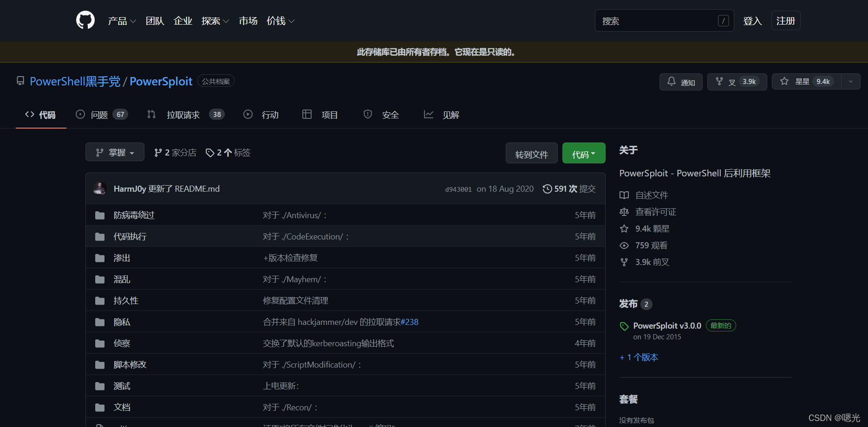Viewport: 868px width, 427px height.
Task: Switch to the 代码 tab
Action: pyautogui.click(x=40, y=115)
